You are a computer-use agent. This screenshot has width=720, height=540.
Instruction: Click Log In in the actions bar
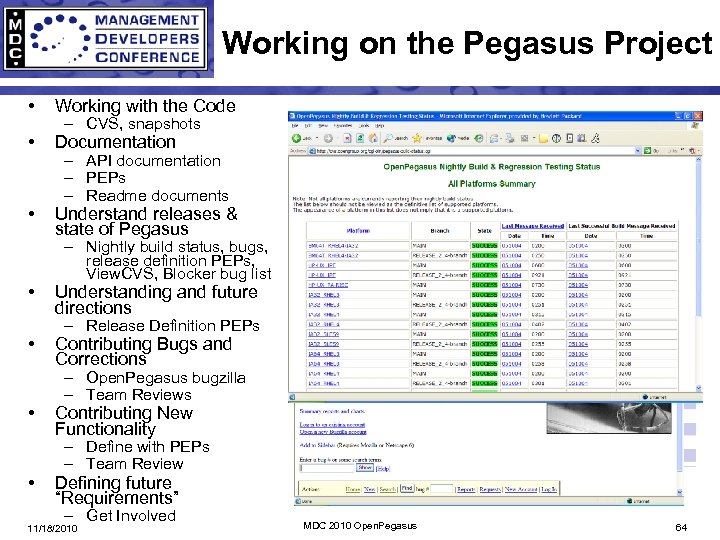pos(549,489)
